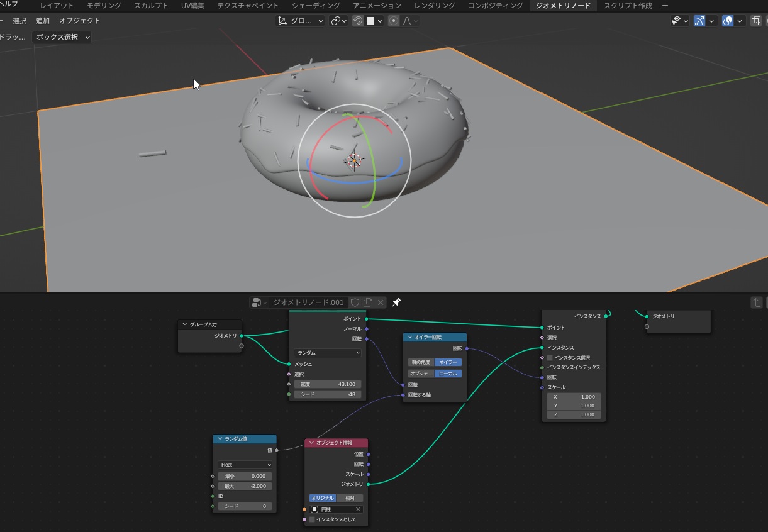768x532 pixels.
Task: Enable the インスタンス選択 checkbox
Action: pos(550,357)
